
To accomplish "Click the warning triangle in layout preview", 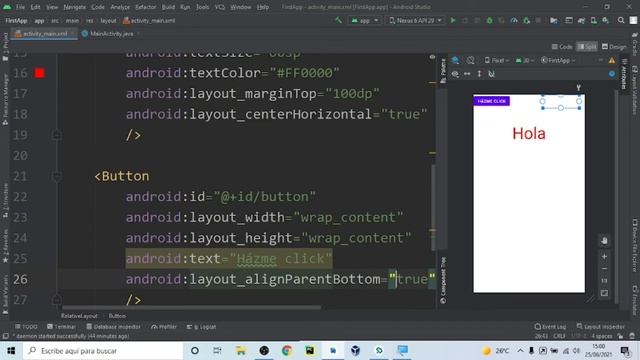I will point(612,60).
